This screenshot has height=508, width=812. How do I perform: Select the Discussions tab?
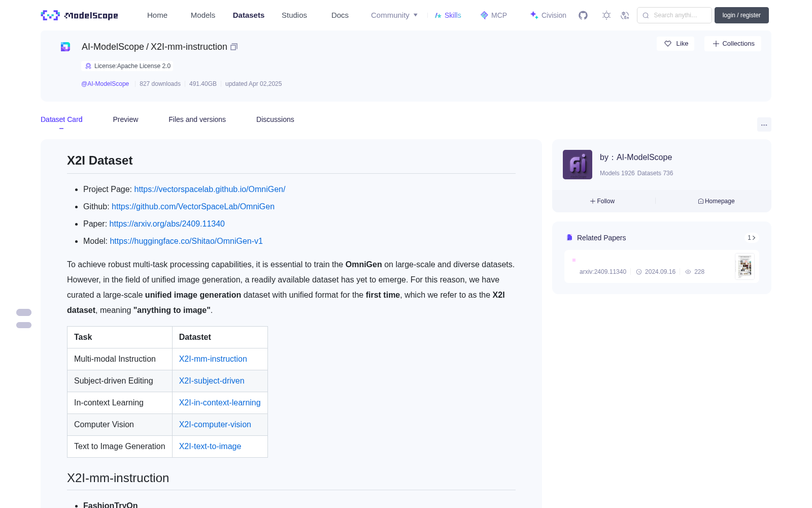click(x=275, y=119)
